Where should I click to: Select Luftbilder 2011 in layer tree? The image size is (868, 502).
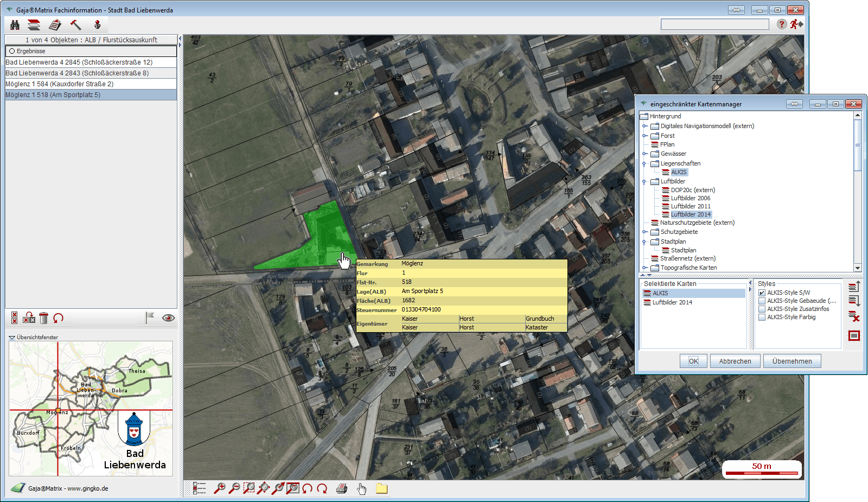[690, 206]
